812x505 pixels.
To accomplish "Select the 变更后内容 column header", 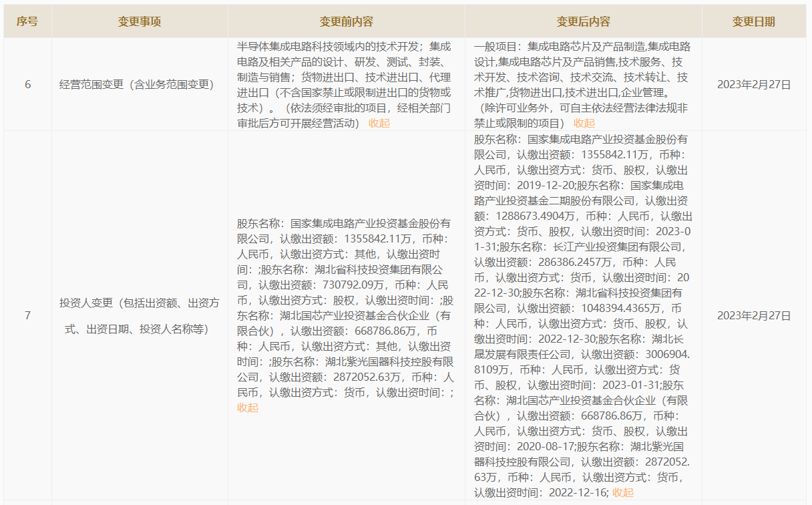I will [x=583, y=21].
